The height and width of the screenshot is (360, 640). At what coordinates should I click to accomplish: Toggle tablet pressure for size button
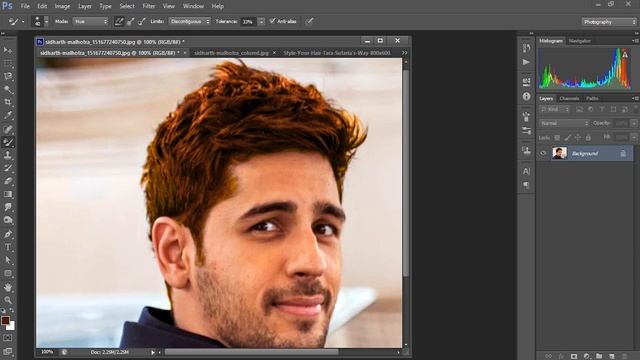[309, 21]
